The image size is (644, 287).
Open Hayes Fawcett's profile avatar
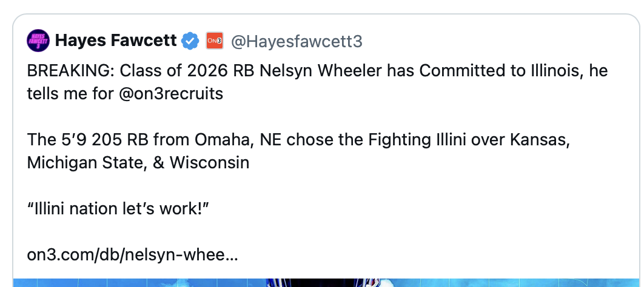point(38,41)
